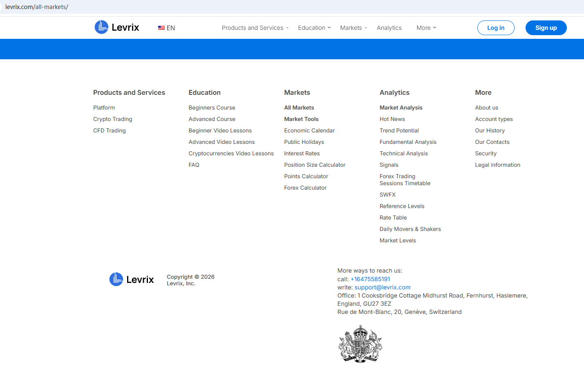Open Fundamental Analysis link
584x392 pixels.
(408, 142)
